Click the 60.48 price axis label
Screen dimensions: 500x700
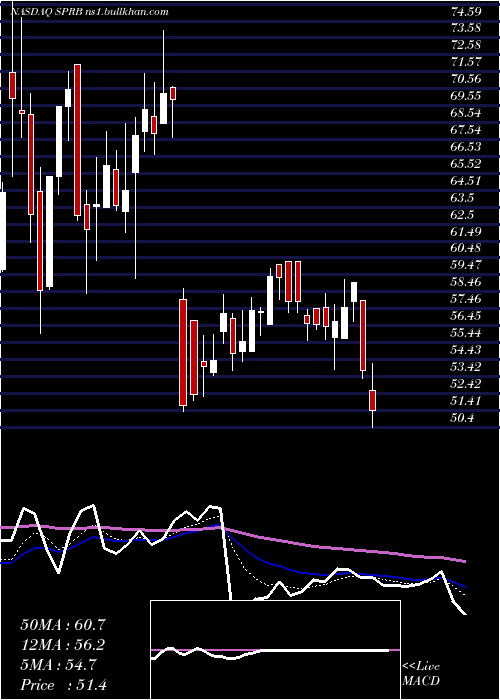tap(466, 248)
